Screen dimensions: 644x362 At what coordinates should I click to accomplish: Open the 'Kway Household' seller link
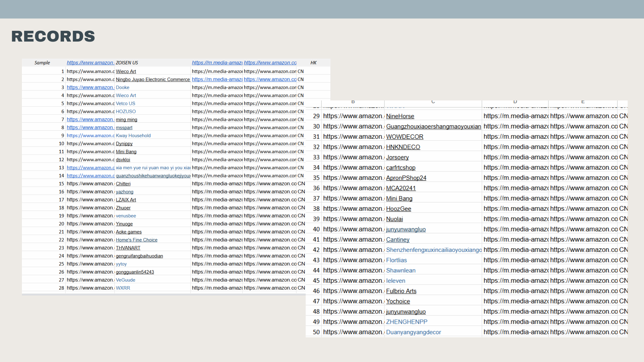(x=133, y=136)
